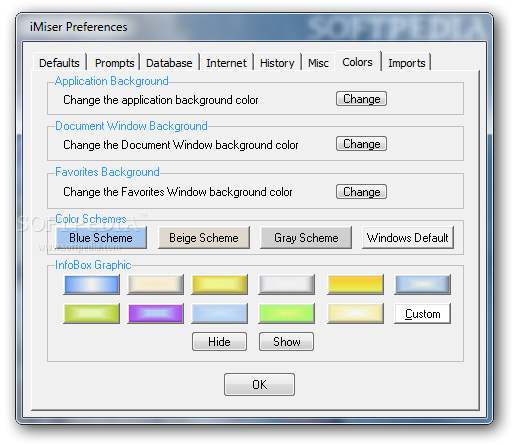The height and width of the screenshot is (445, 514).
Task: Apply the Gray Scheme
Action: point(306,238)
